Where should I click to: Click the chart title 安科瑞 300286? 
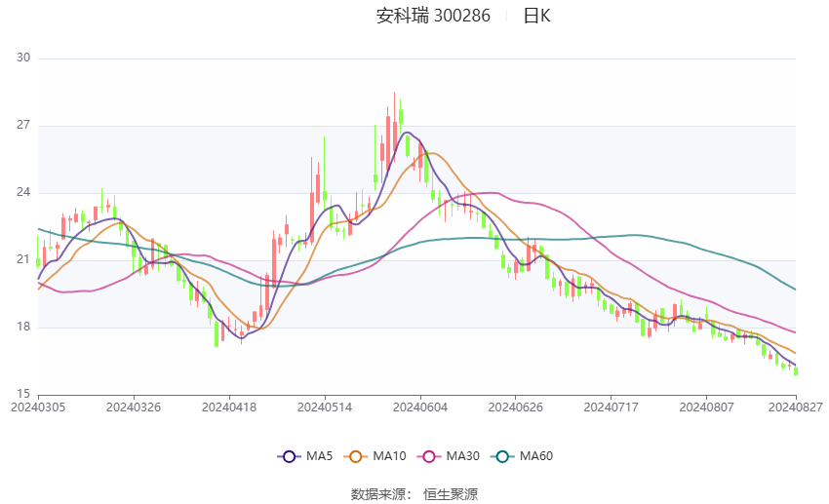click(x=433, y=16)
